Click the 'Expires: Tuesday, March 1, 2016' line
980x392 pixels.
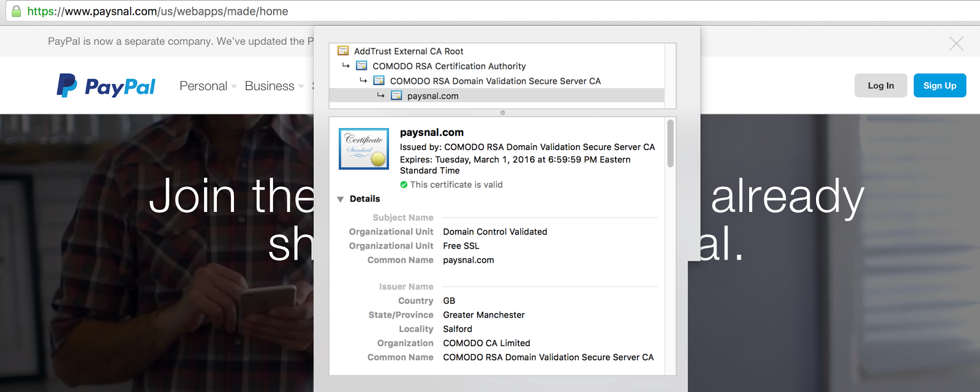coord(515,165)
